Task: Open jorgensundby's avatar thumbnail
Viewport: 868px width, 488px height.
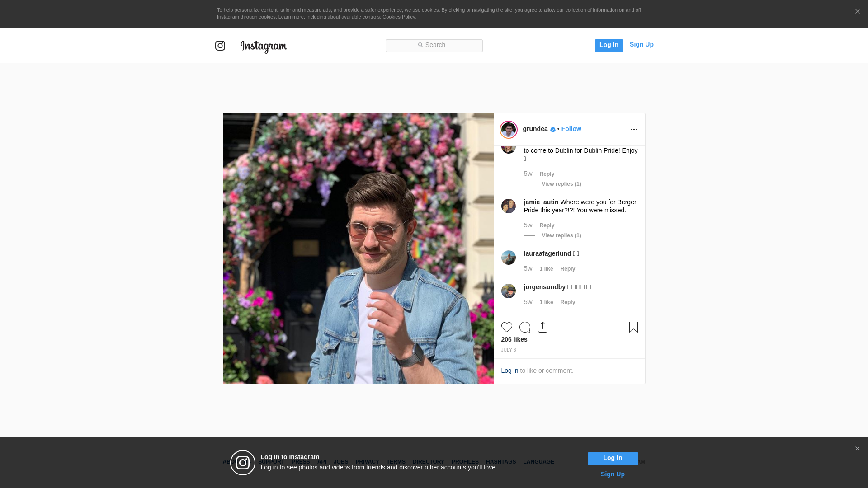Action: tap(509, 291)
